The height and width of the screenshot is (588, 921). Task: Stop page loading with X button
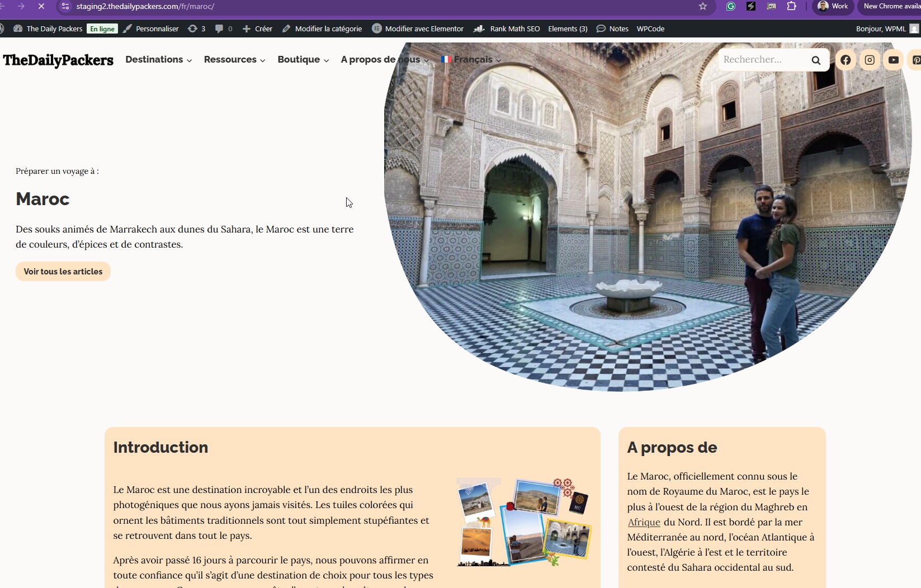click(41, 6)
